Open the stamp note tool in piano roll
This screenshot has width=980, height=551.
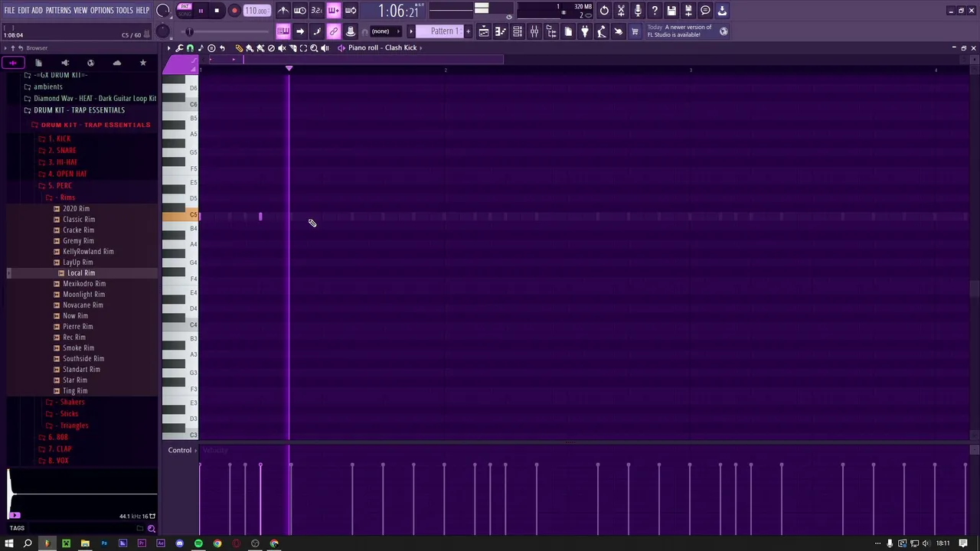coord(201,47)
